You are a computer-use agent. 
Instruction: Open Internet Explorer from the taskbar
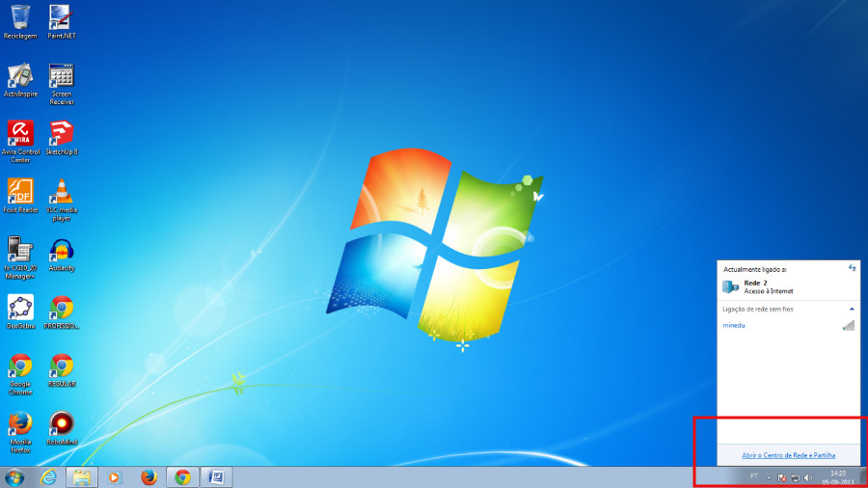click(48, 477)
